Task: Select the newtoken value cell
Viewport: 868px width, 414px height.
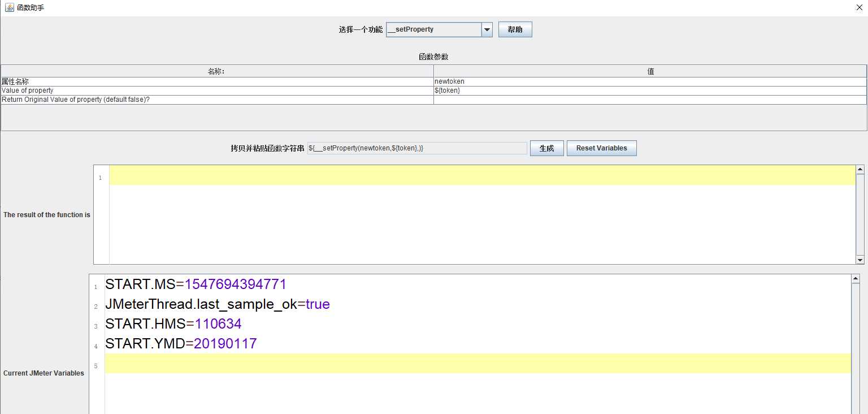Action: (650, 81)
